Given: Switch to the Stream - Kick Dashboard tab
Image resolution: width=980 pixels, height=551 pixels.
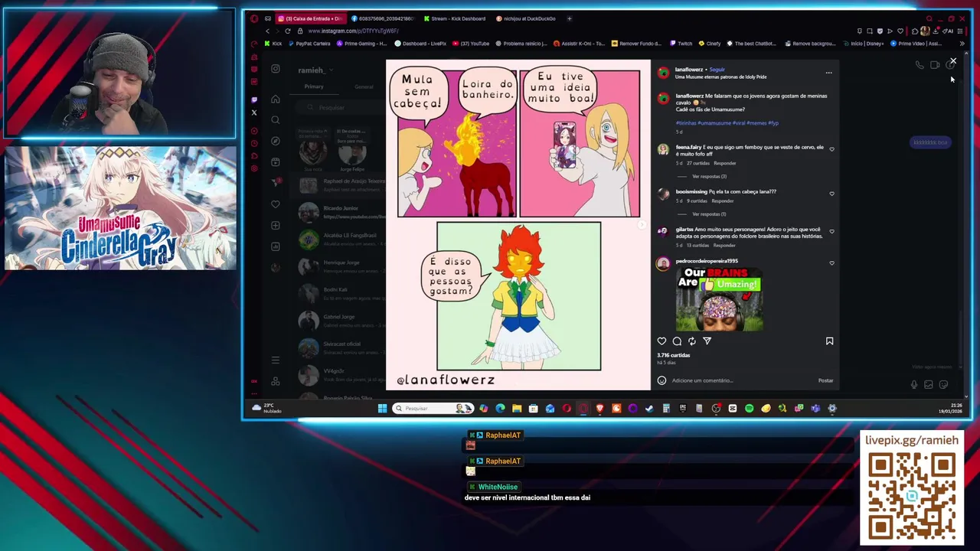Looking at the screenshot, I should click(x=457, y=18).
